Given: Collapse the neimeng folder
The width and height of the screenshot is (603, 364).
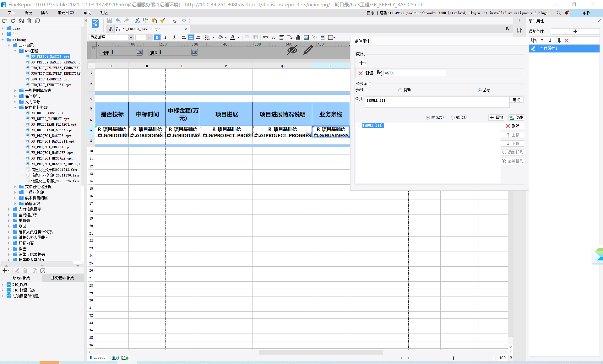Looking at the screenshot, I should tap(3, 40).
